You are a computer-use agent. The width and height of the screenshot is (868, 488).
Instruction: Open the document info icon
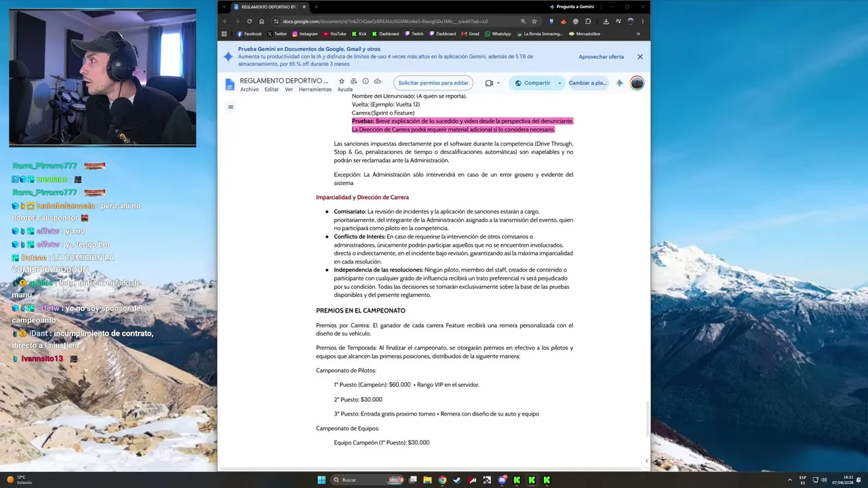[366, 81]
